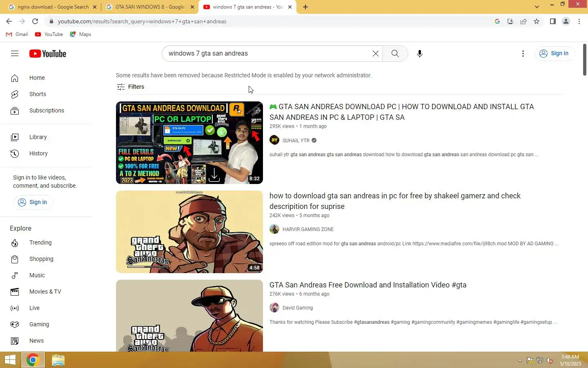Click go forward browser arrow
588x368 pixels.
click(x=22, y=21)
